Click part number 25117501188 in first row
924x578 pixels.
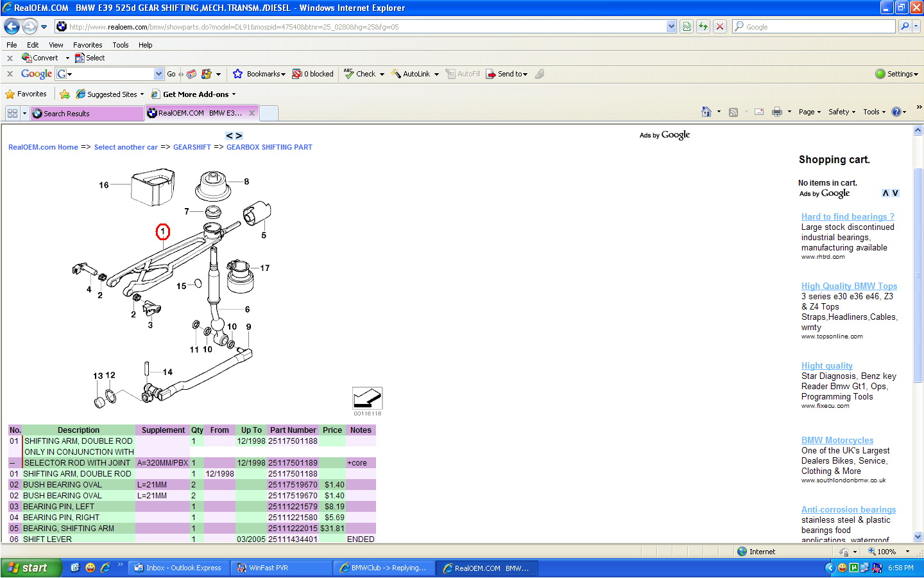(293, 441)
